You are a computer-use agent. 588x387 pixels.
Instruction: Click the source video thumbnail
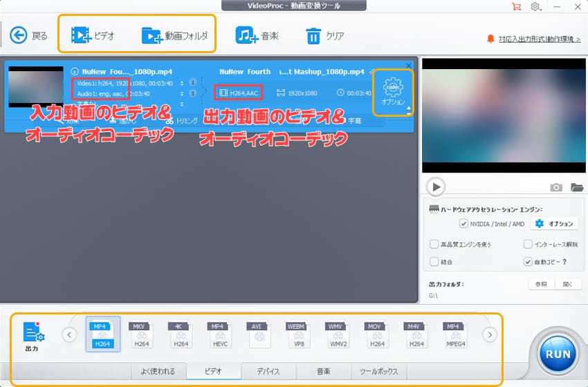[35, 87]
